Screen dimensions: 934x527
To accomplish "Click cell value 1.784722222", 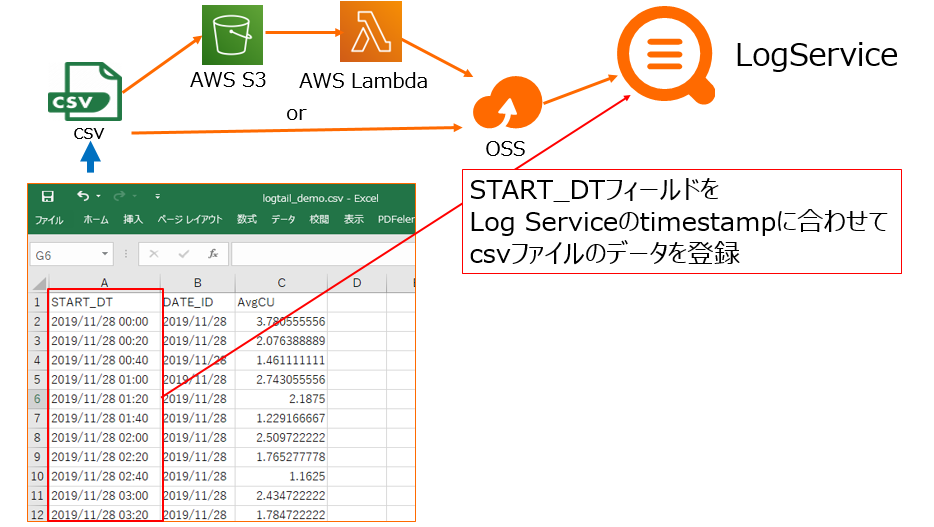I will click(281, 514).
